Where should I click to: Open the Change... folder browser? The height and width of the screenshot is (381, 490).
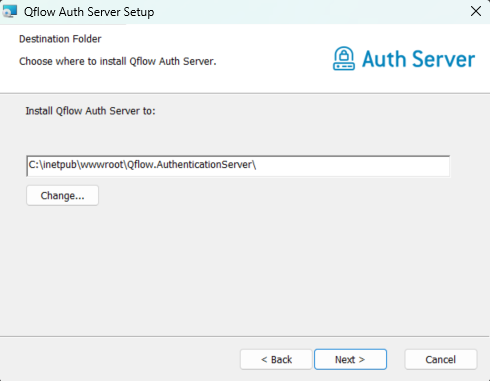(x=62, y=195)
